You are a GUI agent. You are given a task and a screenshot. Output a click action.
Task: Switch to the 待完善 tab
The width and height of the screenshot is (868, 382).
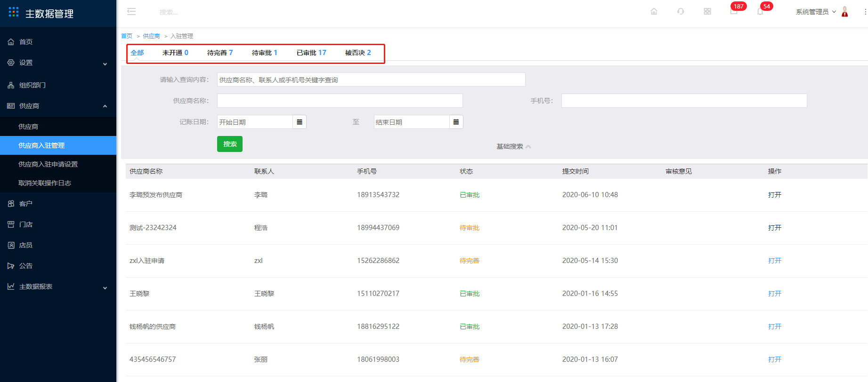coord(220,53)
